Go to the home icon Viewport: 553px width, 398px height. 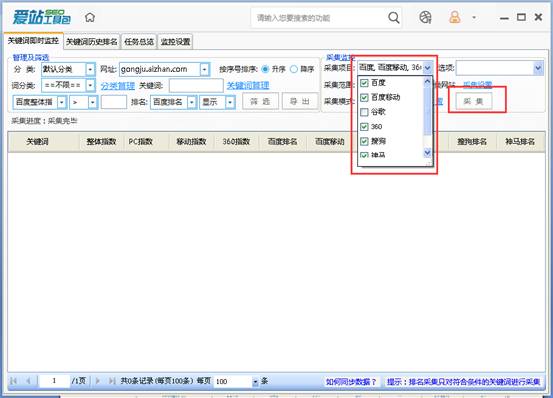click(90, 17)
